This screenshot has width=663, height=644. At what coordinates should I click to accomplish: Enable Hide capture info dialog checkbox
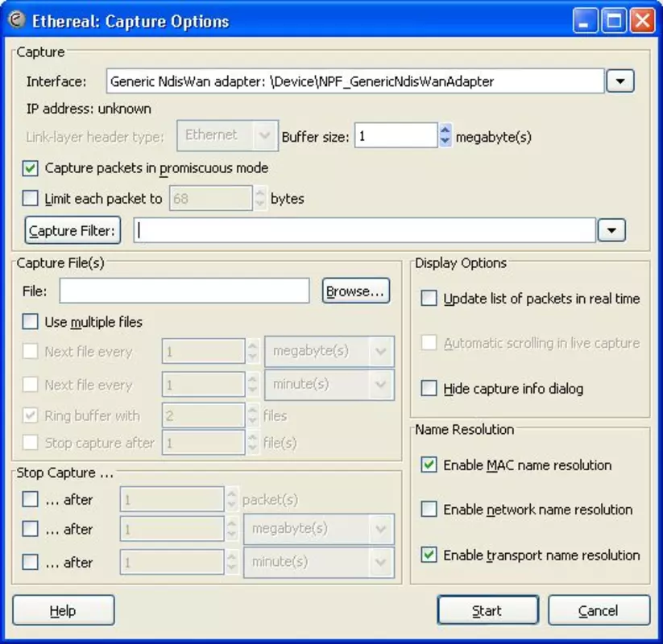(429, 388)
